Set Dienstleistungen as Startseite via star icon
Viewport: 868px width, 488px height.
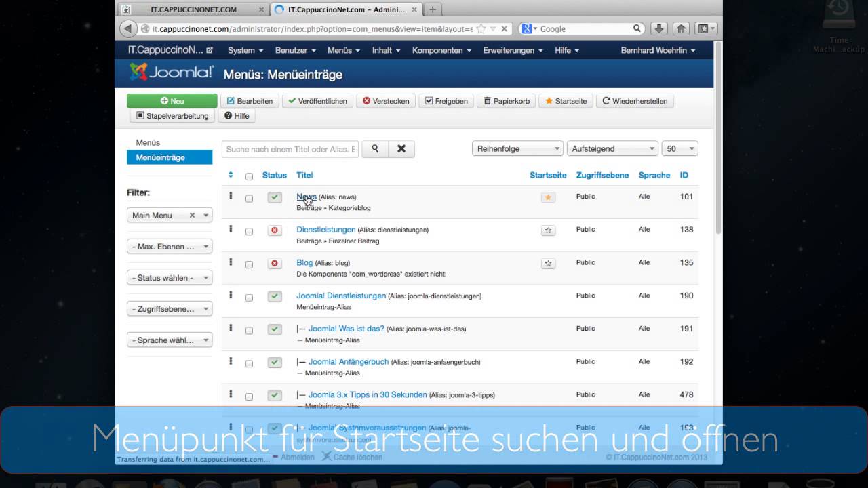[548, 230]
